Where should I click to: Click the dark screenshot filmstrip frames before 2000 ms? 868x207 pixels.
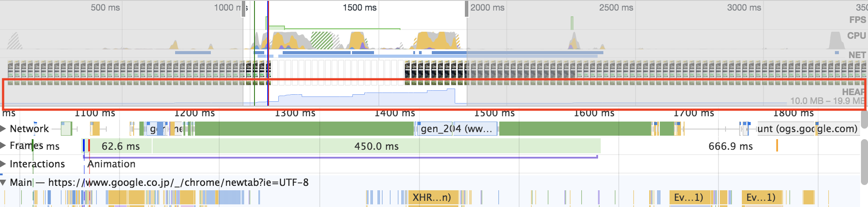tap(435, 73)
